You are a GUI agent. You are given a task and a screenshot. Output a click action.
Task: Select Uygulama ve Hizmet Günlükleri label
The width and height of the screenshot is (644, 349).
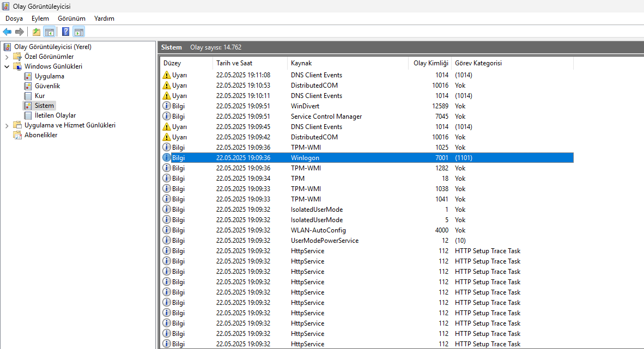pos(70,125)
